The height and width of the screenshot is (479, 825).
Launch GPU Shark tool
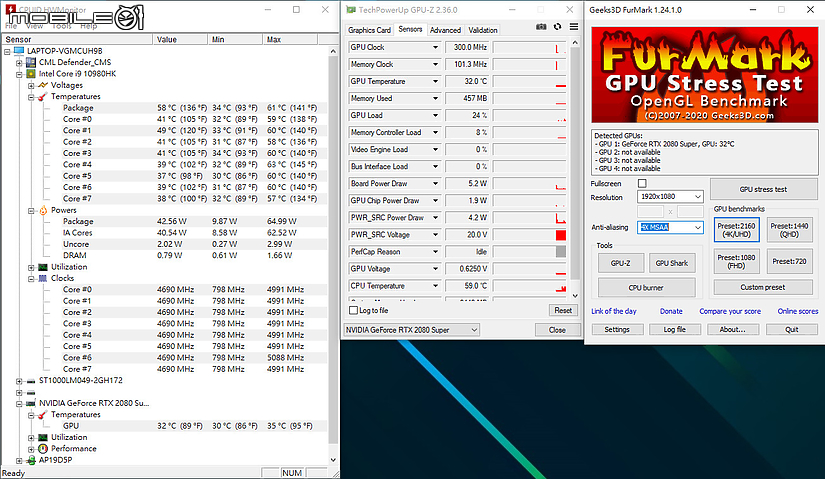[x=671, y=263]
